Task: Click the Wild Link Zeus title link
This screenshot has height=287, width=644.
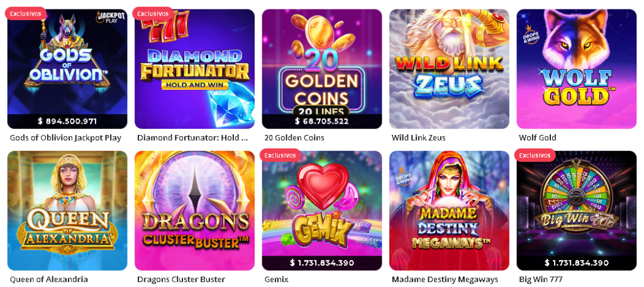Action: click(418, 138)
